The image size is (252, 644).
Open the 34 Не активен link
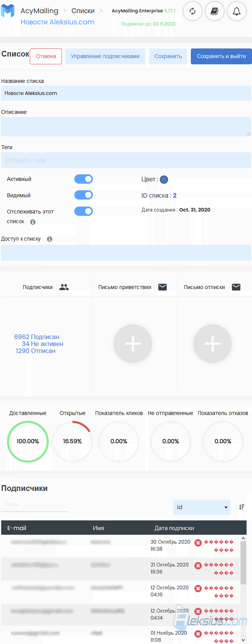coord(43,344)
